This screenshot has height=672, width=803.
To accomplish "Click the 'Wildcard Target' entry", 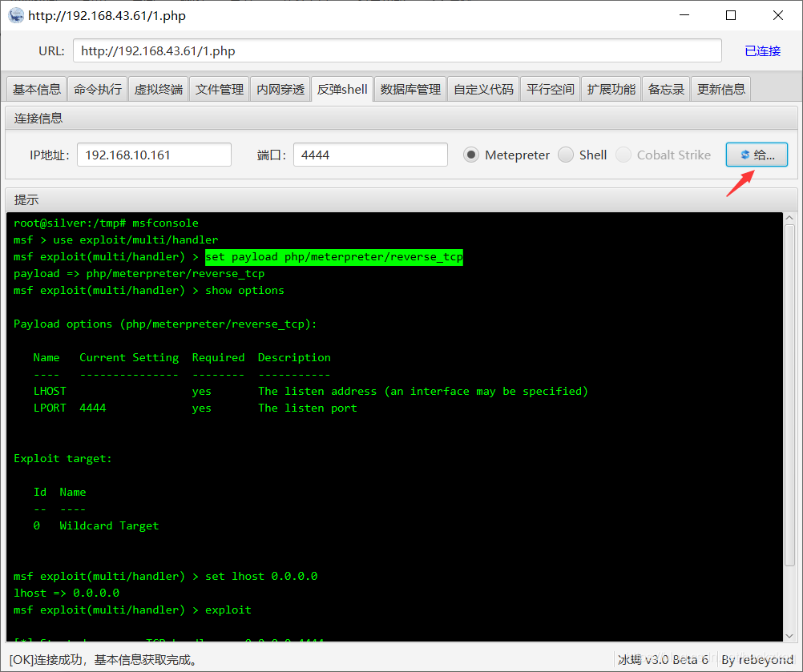I will pyautogui.click(x=109, y=525).
